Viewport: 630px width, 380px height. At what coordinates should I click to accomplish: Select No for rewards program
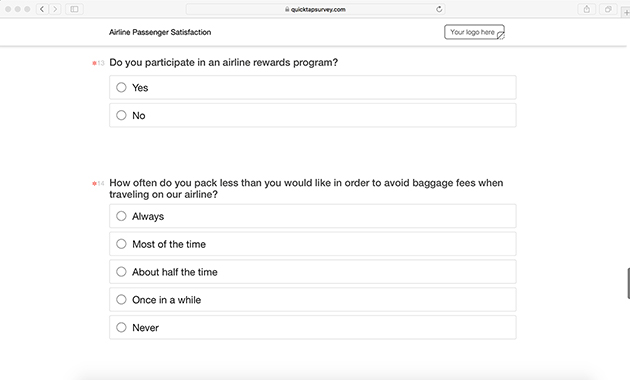pos(313,115)
